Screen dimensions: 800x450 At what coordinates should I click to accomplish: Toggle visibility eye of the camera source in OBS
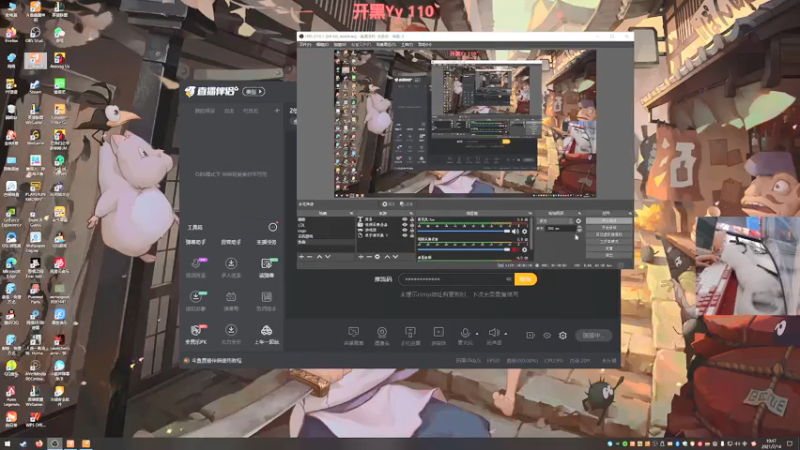click(405, 224)
